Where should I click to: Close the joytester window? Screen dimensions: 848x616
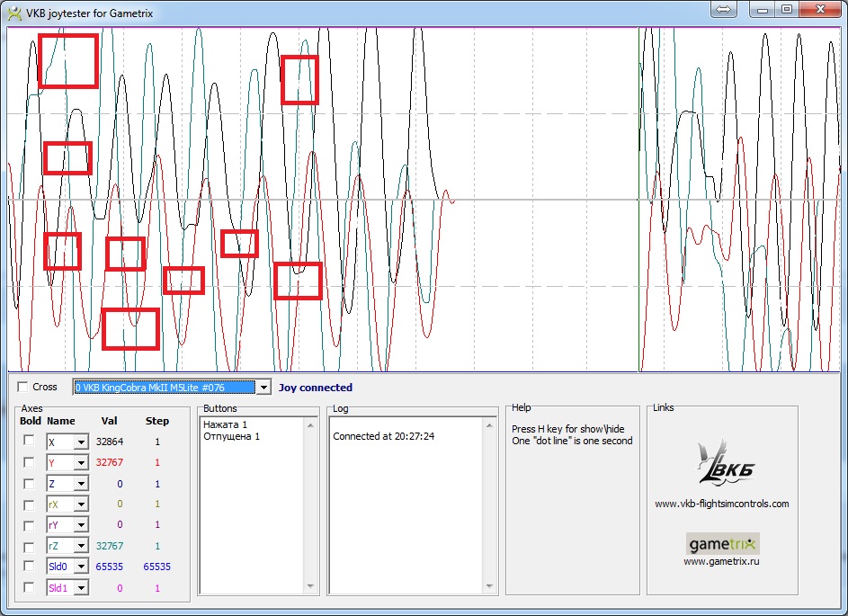coord(820,9)
